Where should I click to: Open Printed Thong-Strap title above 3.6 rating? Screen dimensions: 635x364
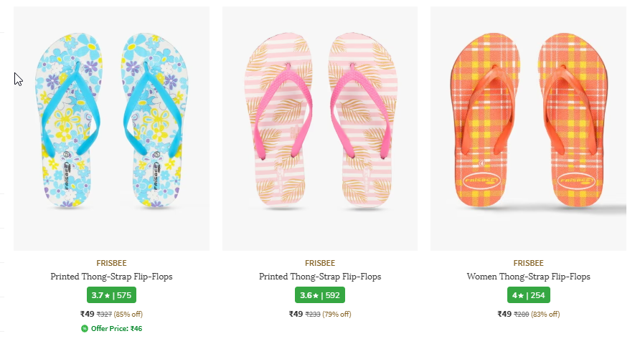coord(320,277)
